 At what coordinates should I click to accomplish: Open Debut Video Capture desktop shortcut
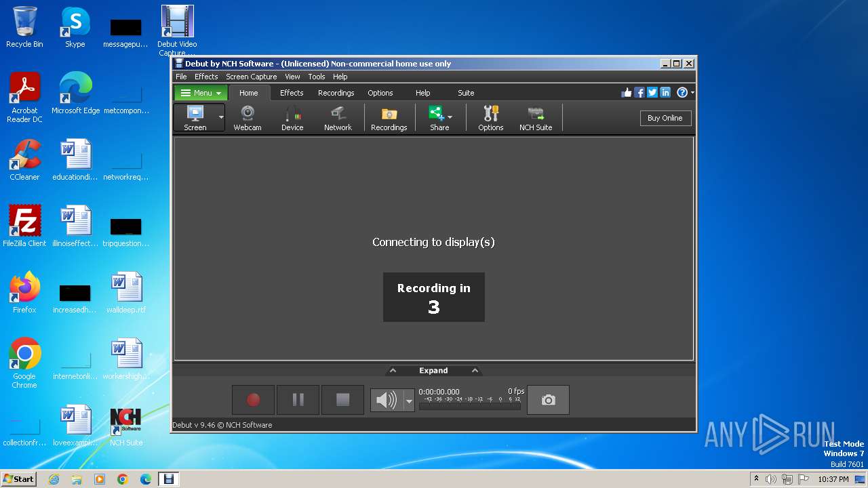coord(177,30)
